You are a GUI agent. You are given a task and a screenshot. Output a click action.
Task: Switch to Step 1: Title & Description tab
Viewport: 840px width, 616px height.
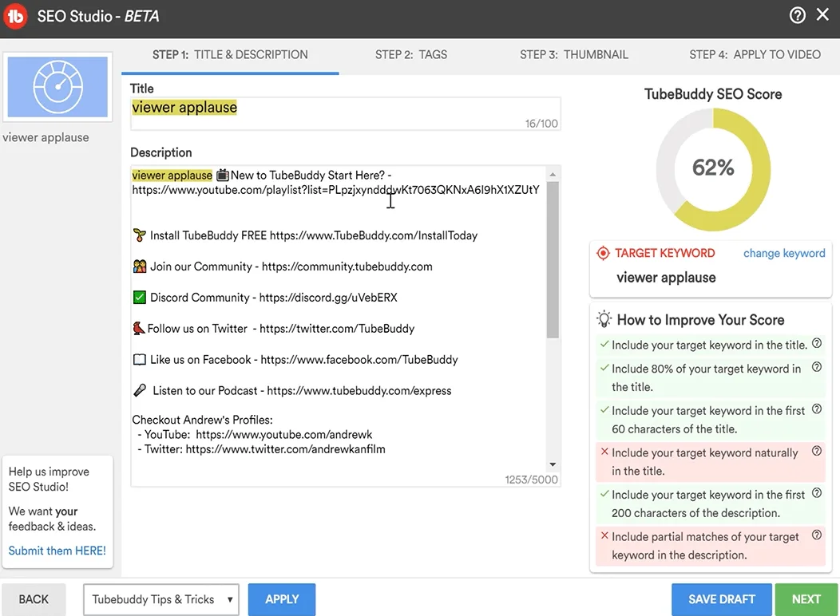[230, 54]
